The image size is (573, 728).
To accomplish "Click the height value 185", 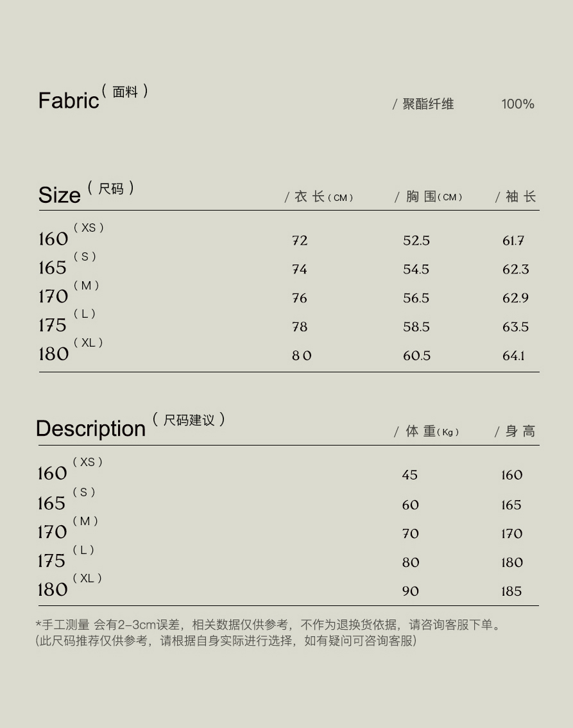I will pyautogui.click(x=511, y=591).
